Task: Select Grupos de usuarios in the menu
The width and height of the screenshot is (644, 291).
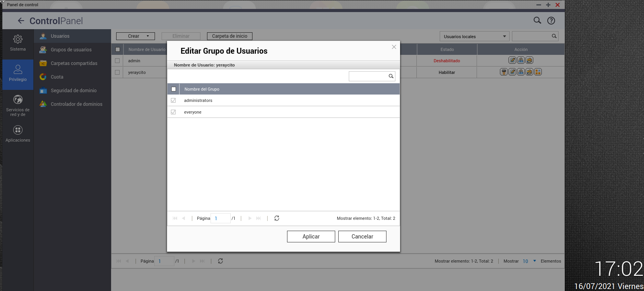Action: click(x=71, y=50)
